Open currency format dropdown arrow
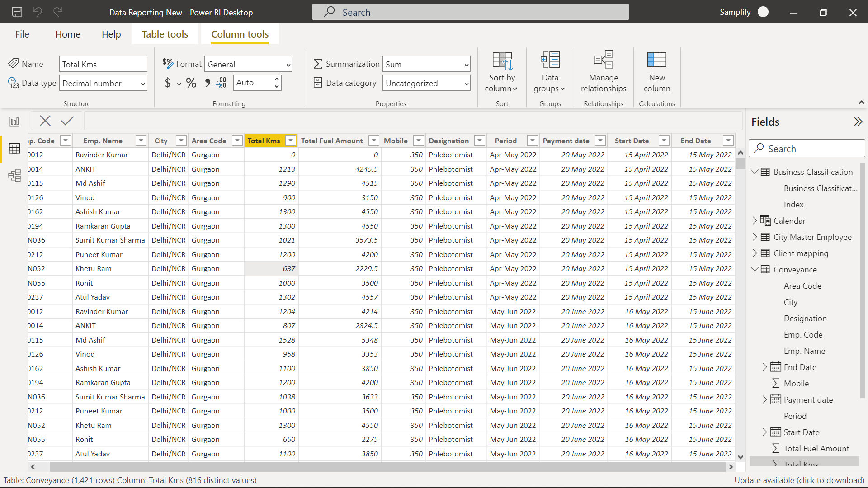 pyautogui.click(x=179, y=84)
